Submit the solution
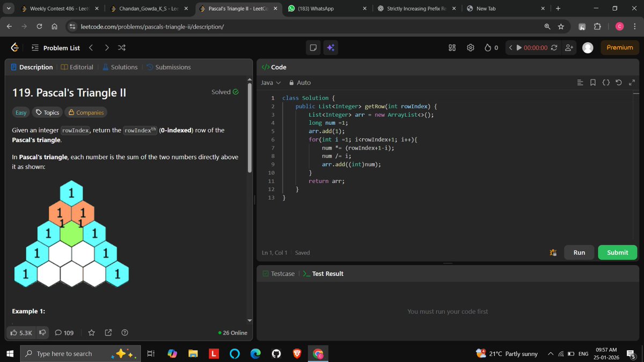 coord(618,253)
